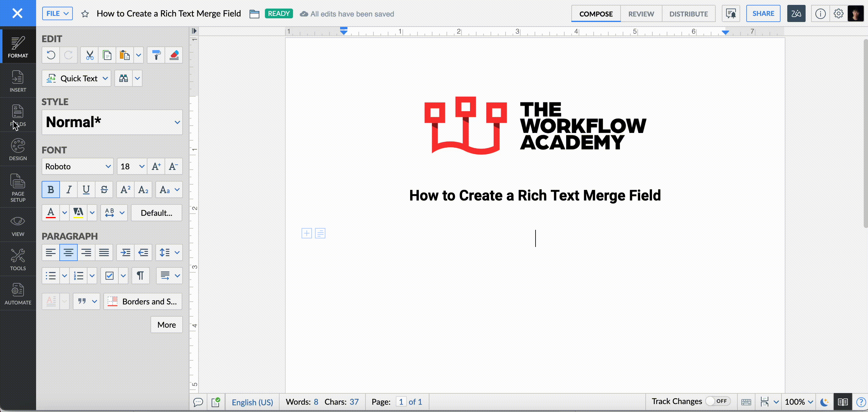Open Borders and Shading button
868x412 pixels.
[143, 302]
